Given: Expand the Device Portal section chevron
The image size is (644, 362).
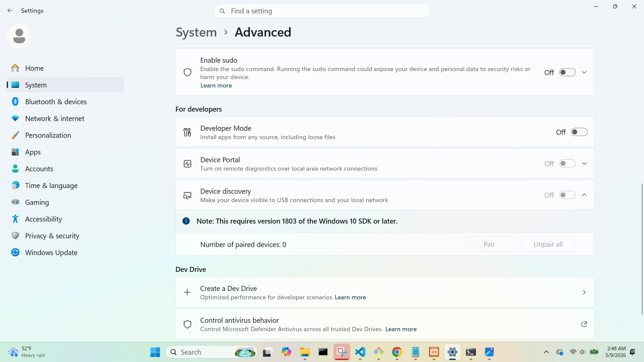Looking at the screenshot, I should 584,164.
